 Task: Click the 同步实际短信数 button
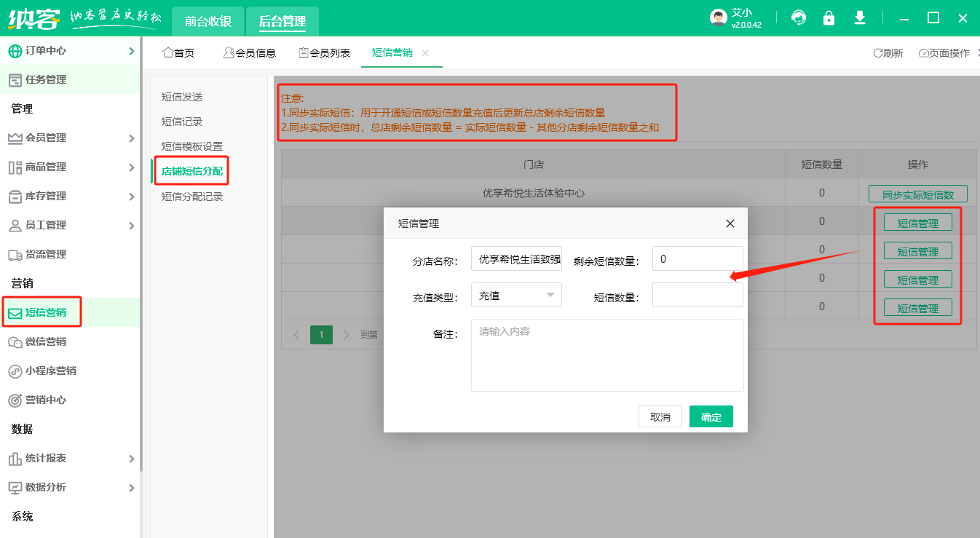tap(917, 193)
